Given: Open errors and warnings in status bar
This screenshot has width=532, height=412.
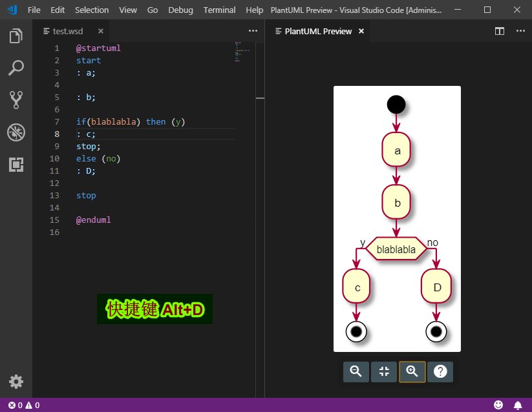Looking at the screenshot, I should pyautogui.click(x=24, y=406).
